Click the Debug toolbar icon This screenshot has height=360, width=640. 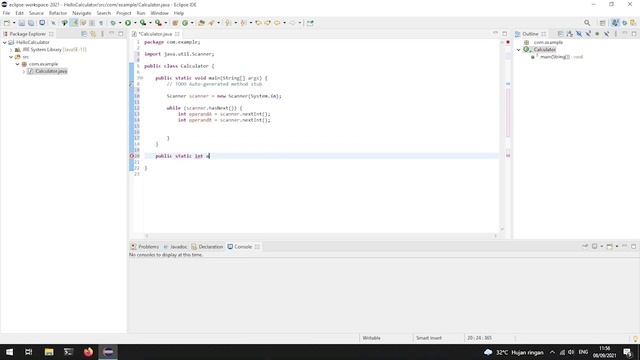(113, 23)
